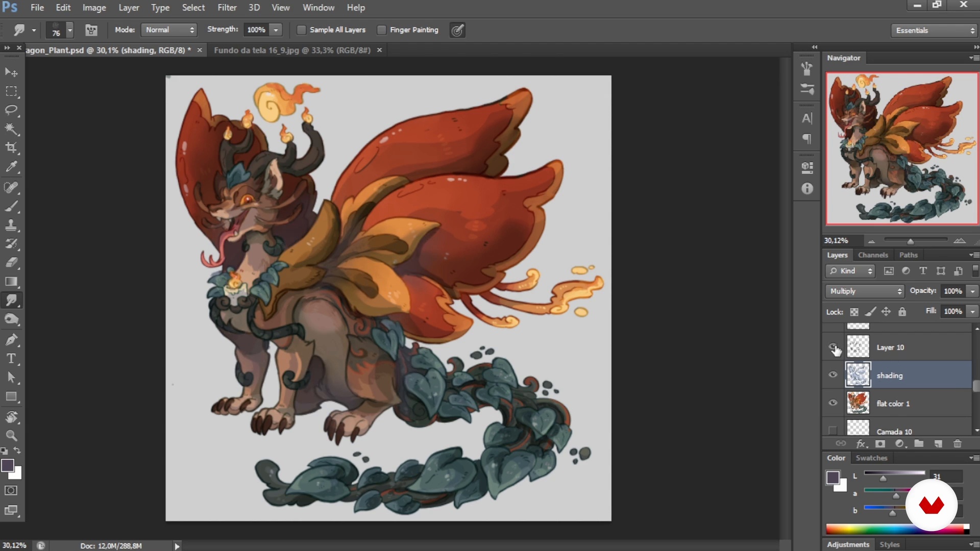The image size is (980, 551).
Task: Swap foreground and background colors
Action: pyautogui.click(x=17, y=450)
